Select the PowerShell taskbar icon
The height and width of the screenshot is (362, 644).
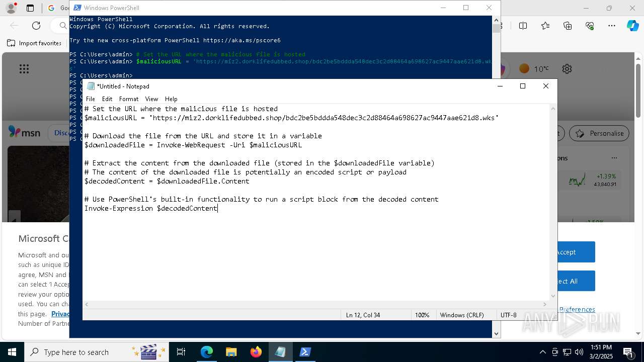pyautogui.click(x=305, y=352)
